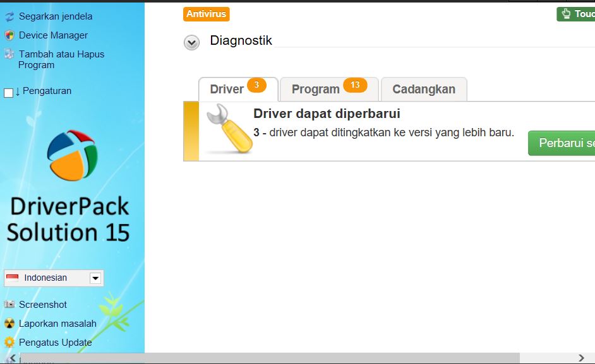The height and width of the screenshot is (364, 595).
Task: Click the yellow wrench driver icon
Action: 229,129
